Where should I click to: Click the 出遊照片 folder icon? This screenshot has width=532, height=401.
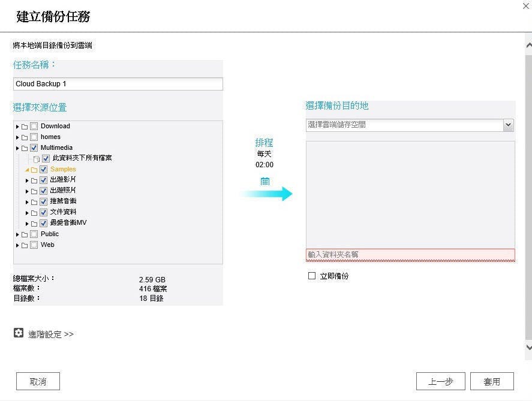click(x=34, y=192)
